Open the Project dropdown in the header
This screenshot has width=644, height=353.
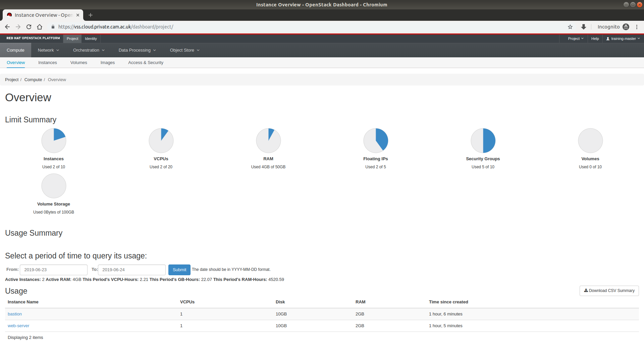coord(575,39)
